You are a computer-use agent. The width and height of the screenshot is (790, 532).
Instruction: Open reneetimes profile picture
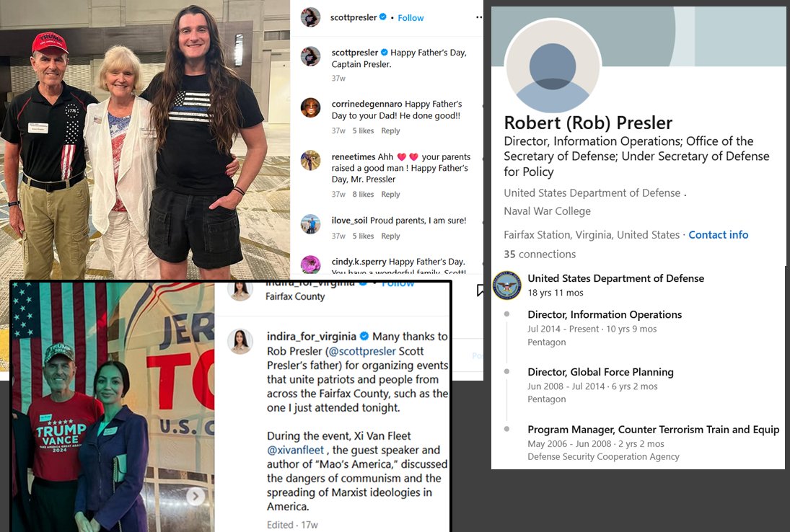[x=310, y=160]
